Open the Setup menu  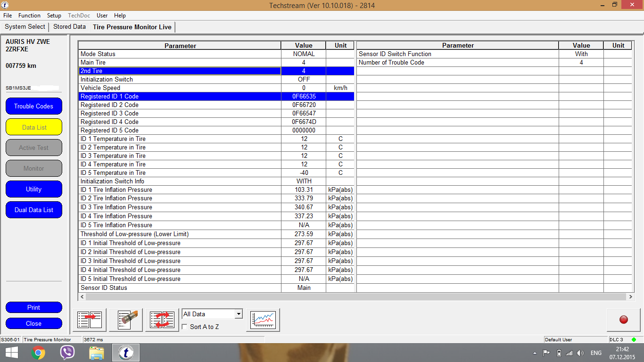pyautogui.click(x=54, y=16)
